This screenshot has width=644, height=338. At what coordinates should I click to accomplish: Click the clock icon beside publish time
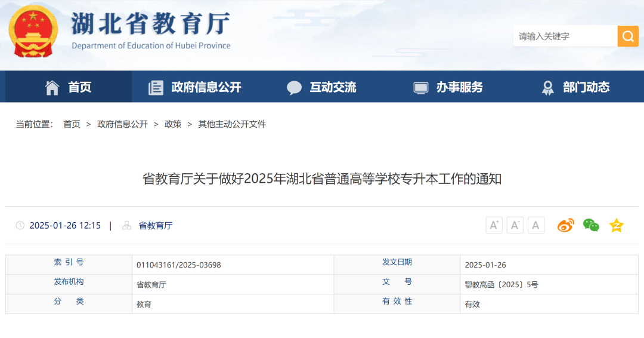20,225
